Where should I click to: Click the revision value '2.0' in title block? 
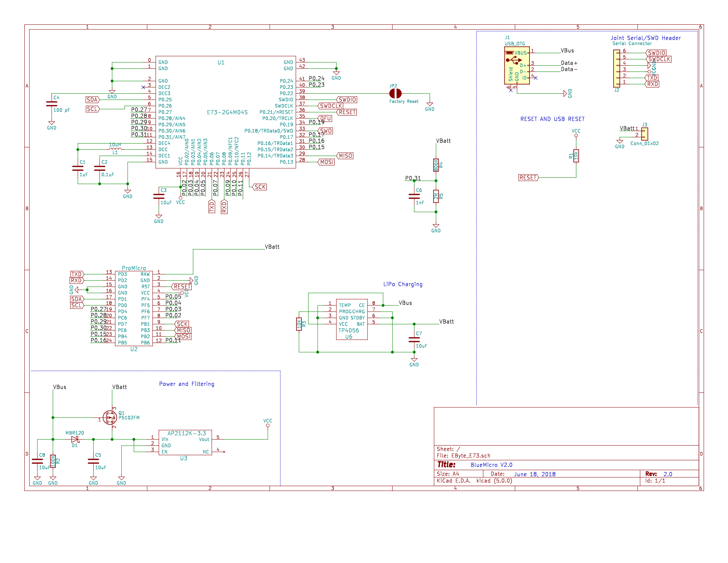click(x=668, y=474)
